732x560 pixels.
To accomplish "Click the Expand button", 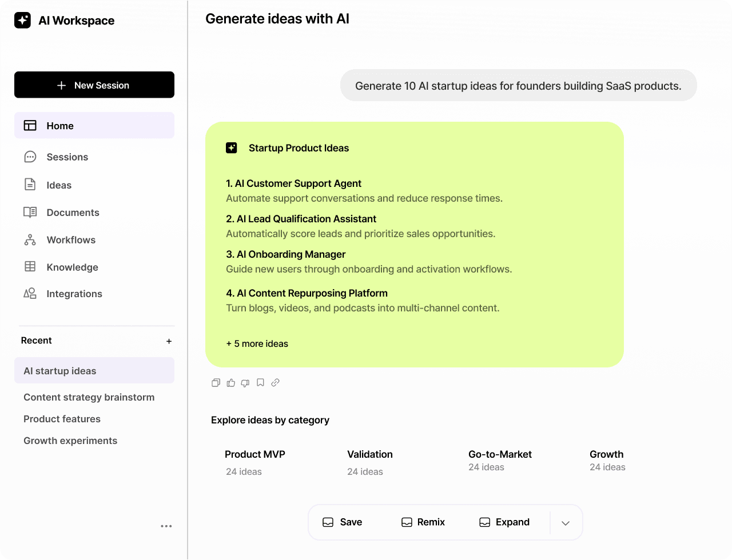I will (x=504, y=522).
